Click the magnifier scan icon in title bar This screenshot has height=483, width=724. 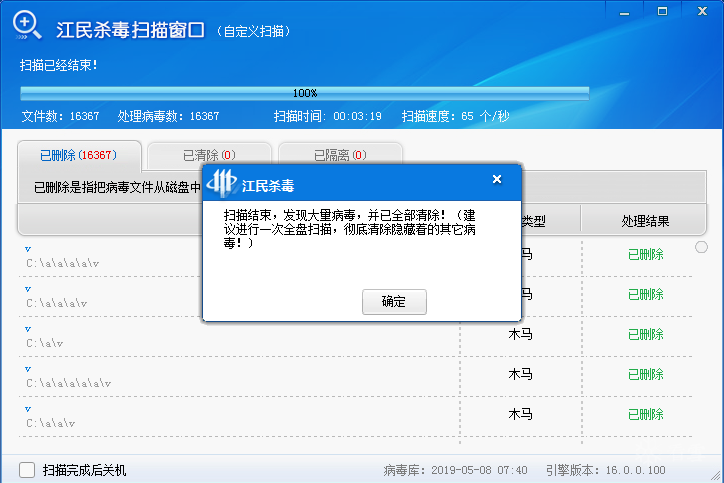tap(27, 25)
